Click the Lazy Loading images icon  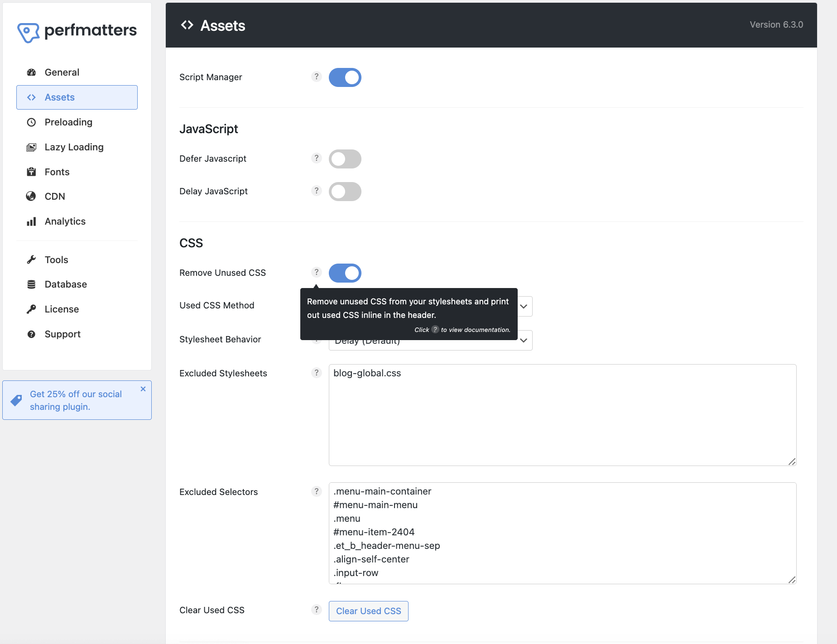click(31, 147)
